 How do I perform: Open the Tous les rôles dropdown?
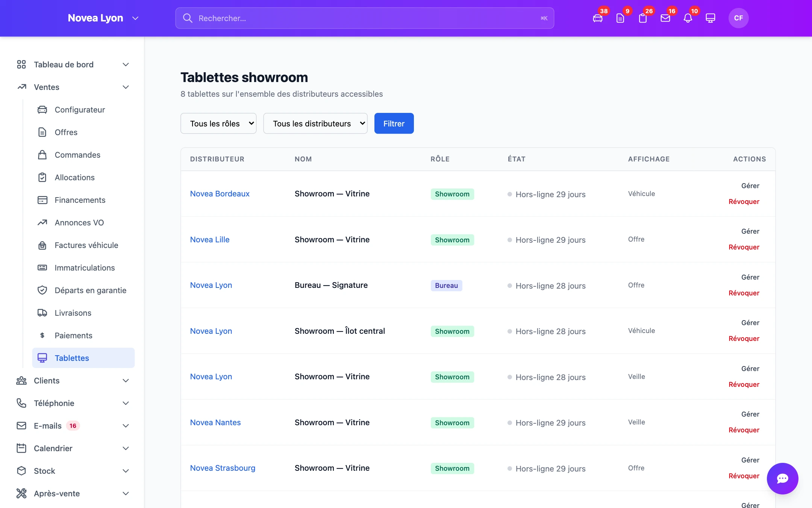[x=218, y=123]
